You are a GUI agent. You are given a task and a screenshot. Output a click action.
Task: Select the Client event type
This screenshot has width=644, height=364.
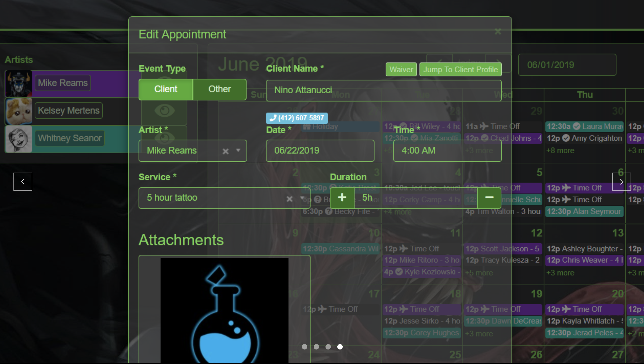pos(166,89)
